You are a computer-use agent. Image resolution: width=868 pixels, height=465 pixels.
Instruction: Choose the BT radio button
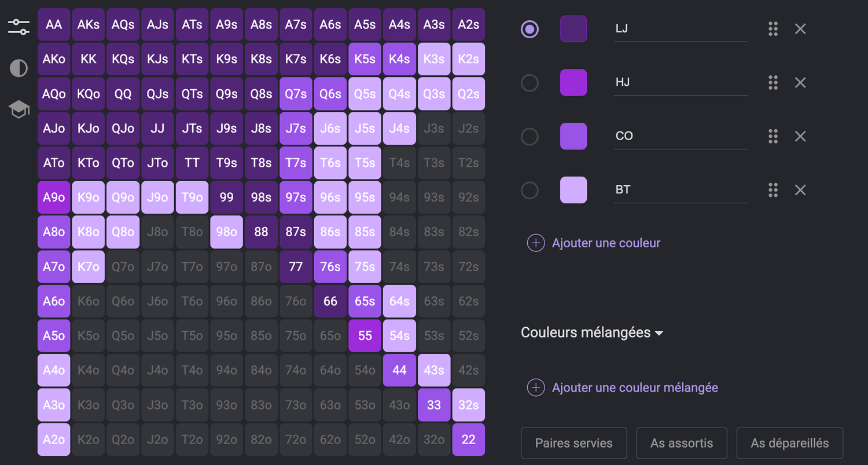[529, 190]
